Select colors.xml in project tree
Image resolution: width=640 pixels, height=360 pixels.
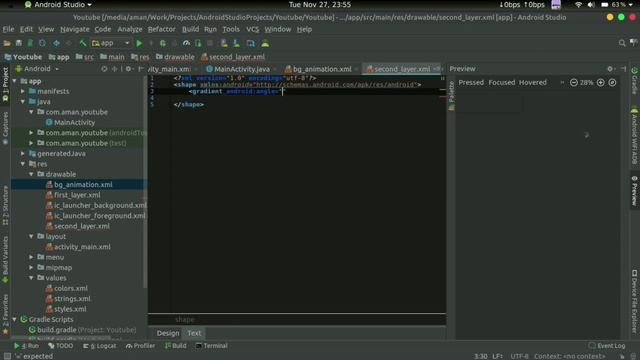tap(71, 288)
